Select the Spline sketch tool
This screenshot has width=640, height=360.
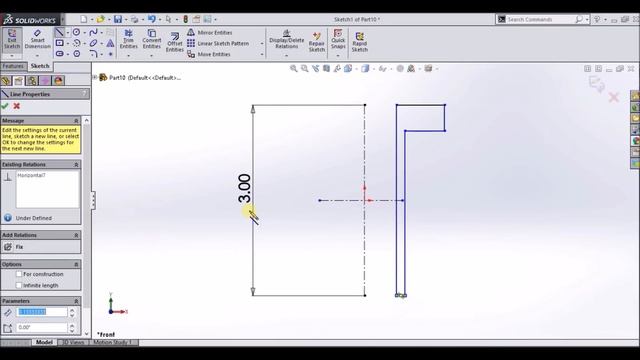93,32
